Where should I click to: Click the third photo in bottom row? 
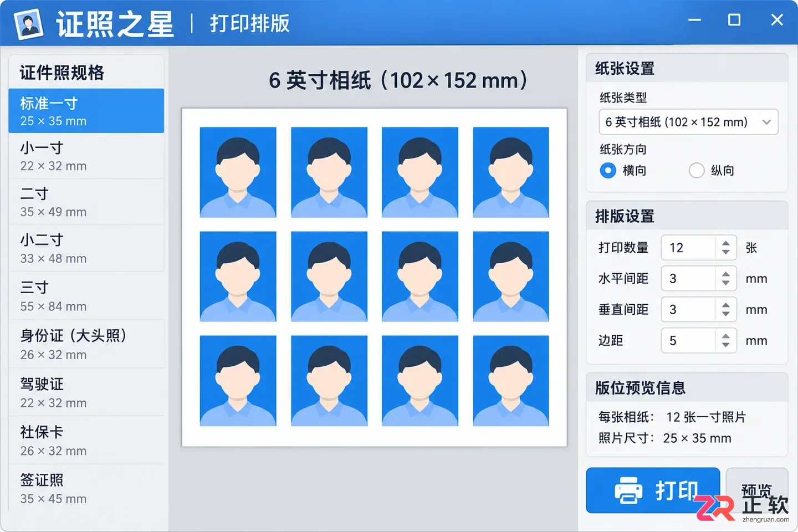point(420,381)
